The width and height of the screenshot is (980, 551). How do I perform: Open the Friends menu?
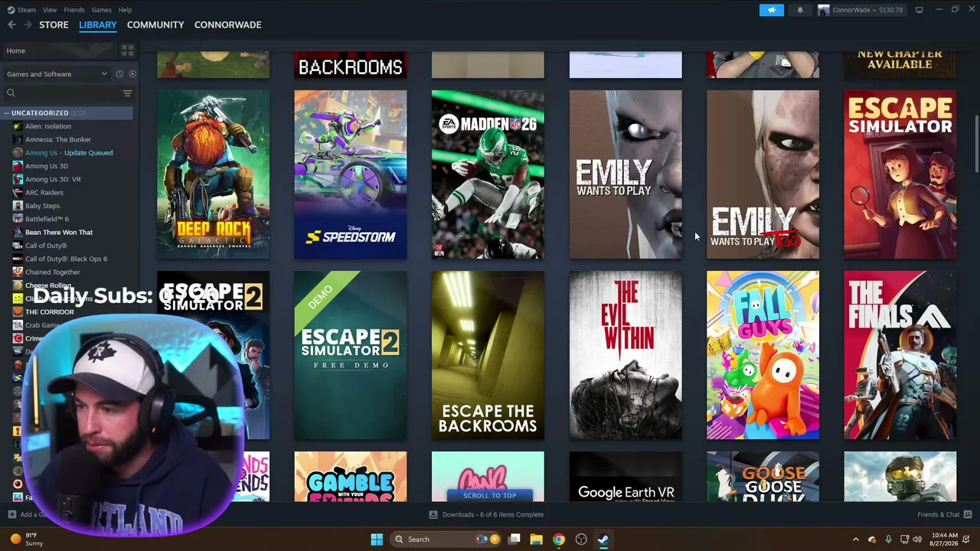tap(74, 10)
